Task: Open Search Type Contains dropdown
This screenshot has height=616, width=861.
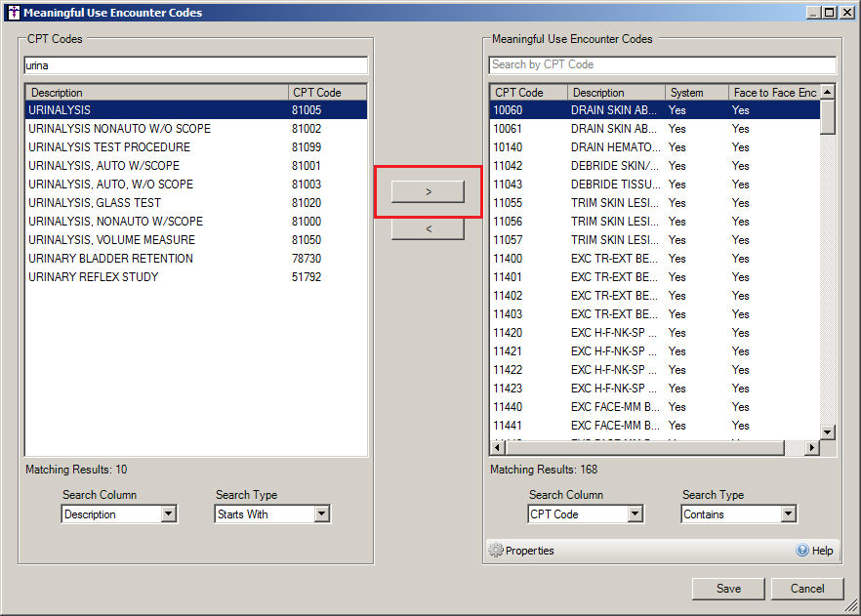Action: (x=788, y=513)
